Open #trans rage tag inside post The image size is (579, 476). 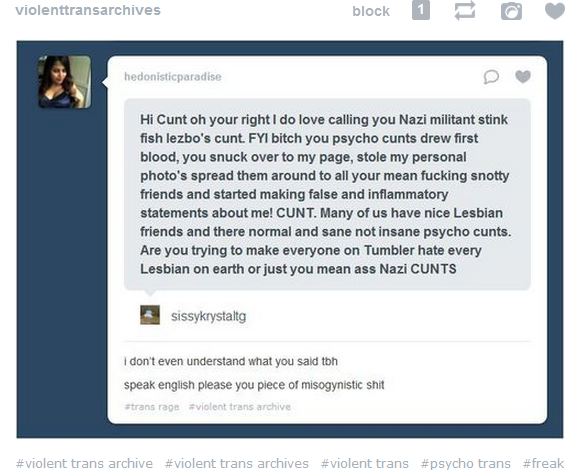tap(152, 407)
